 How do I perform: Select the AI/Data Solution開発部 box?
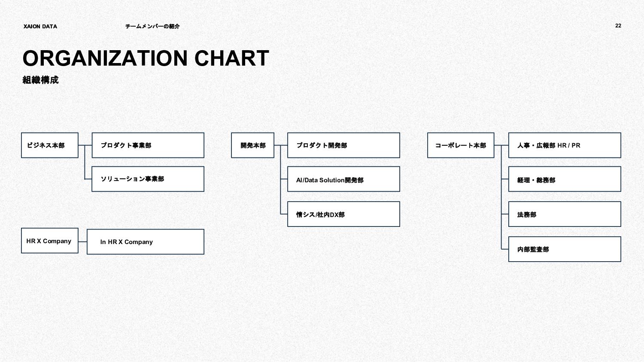coord(343,179)
